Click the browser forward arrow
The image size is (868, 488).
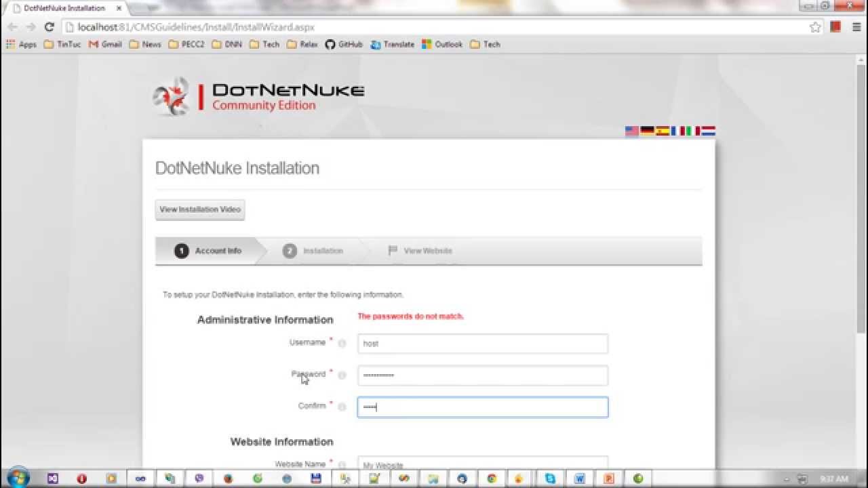pyautogui.click(x=31, y=27)
